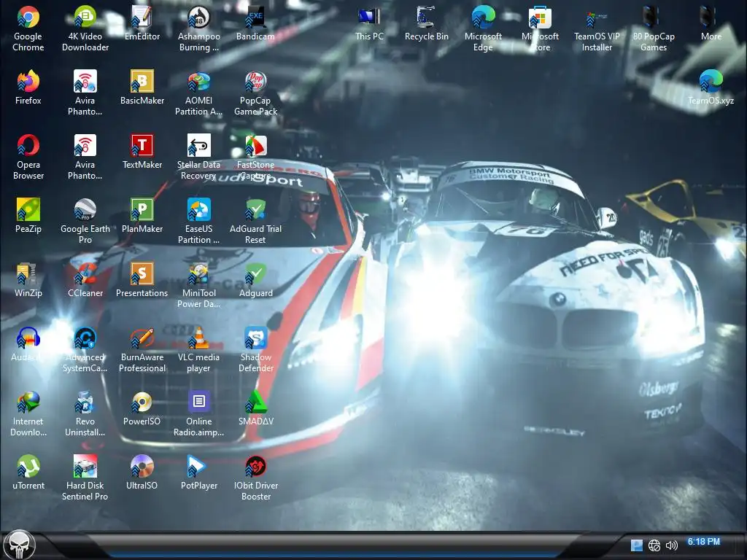Image resolution: width=747 pixels, height=560 pixels.
Task: Select TextMaker desktop icon
Action: 142,146
